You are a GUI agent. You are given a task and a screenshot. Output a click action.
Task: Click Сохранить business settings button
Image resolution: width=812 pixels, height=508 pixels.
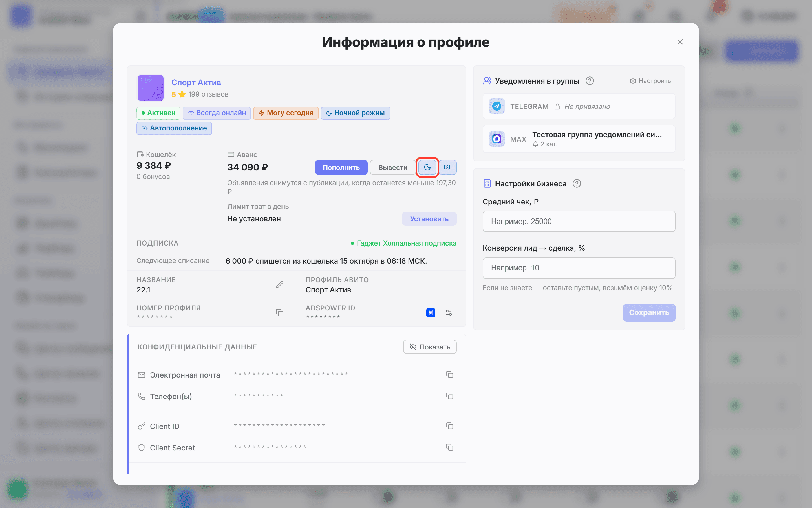[649, 312]
